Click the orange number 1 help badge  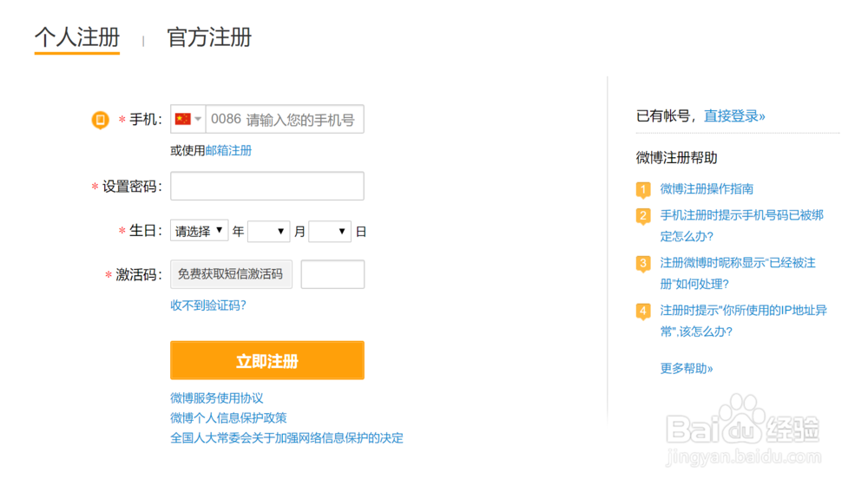[643, 190]
